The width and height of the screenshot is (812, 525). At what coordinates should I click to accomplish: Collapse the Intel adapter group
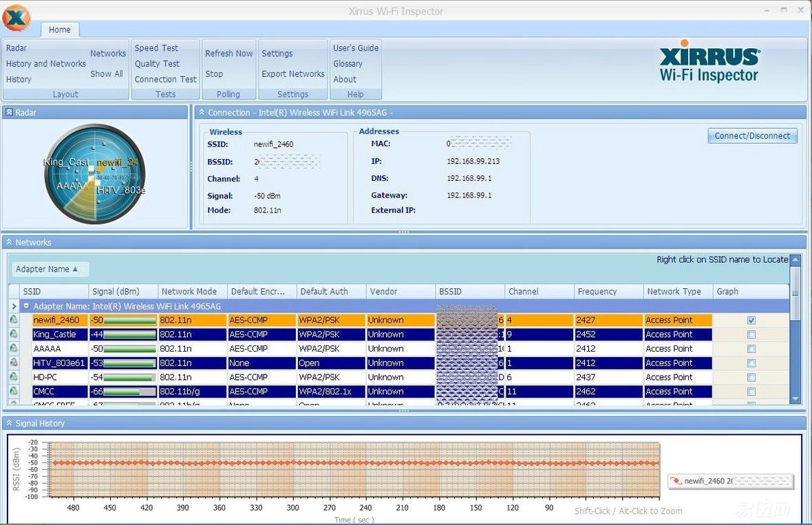[26, 306]
